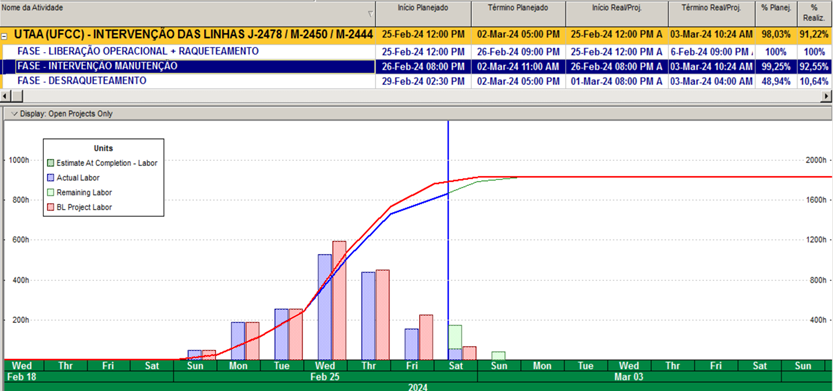Click 03-Mar-24 04:00 AM finish cell
Screen dimensions: 833x391
point(711,81)
